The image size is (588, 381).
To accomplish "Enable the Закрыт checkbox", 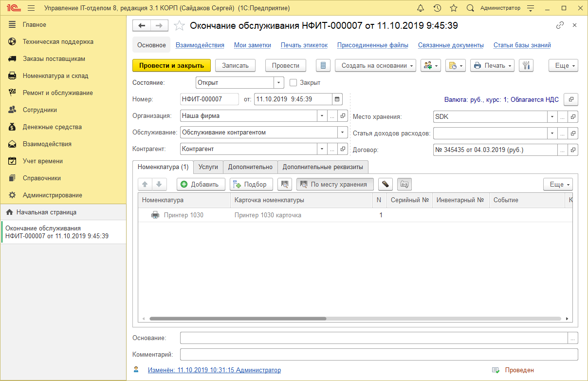I will point(293,82).
